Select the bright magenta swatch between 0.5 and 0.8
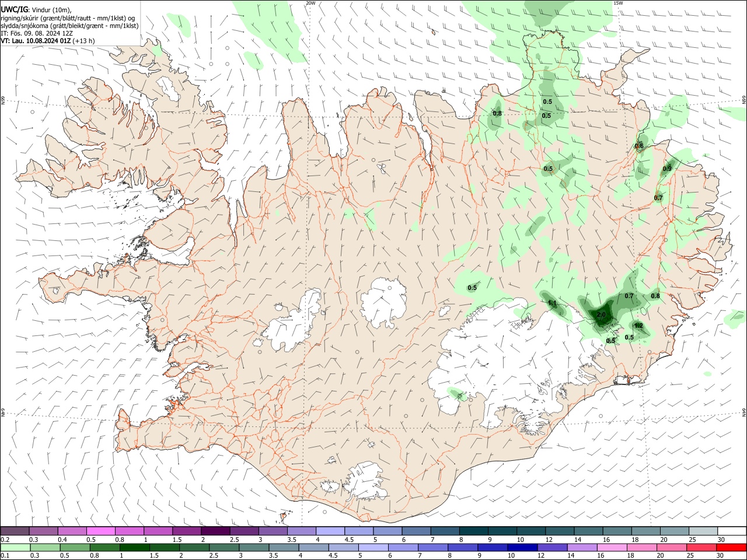747x560 pixels. point(100,531)
